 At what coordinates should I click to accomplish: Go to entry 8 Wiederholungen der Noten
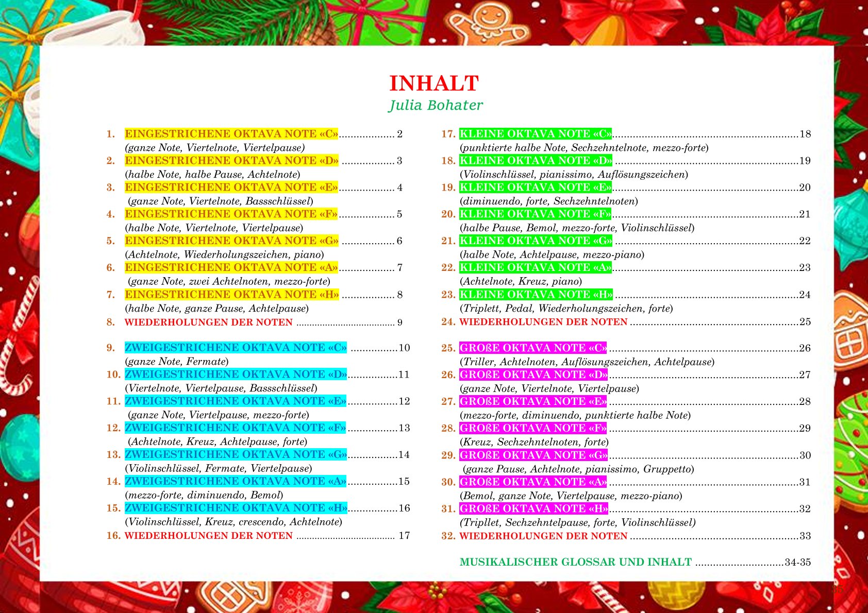coord(208,322)
